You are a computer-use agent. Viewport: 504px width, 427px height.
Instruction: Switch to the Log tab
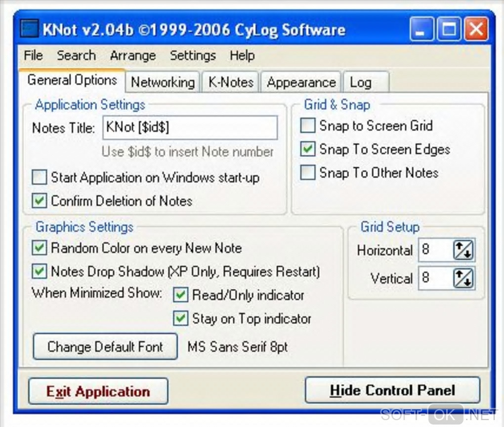coord(366,82)
